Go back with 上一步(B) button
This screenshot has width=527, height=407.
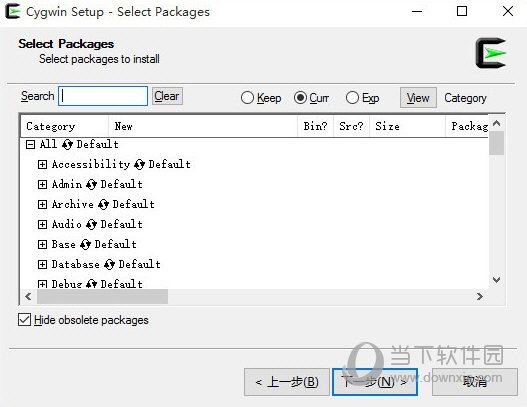[287, 382]
